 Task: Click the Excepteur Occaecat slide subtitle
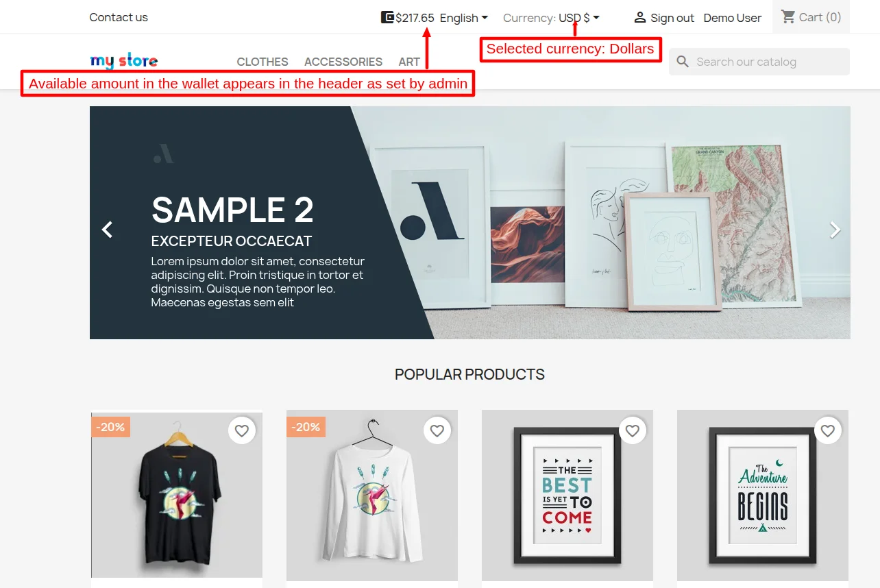(232, 241)
